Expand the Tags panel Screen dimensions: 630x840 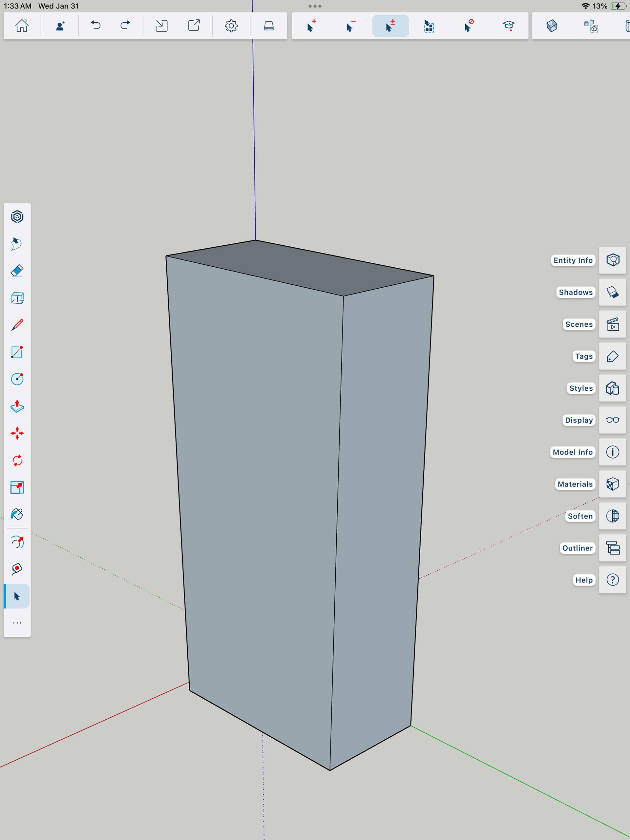click(613, 356)
